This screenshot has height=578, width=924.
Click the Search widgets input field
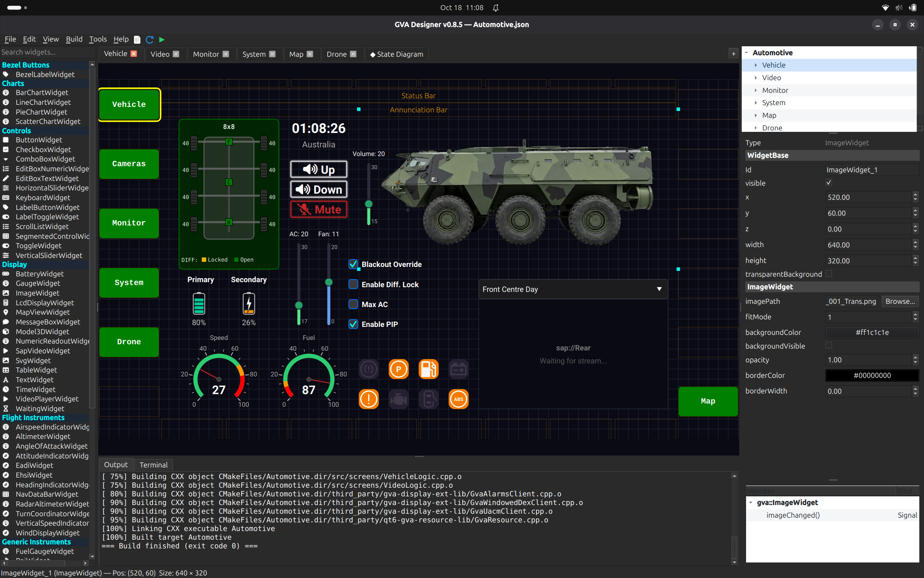coord(48,52)
